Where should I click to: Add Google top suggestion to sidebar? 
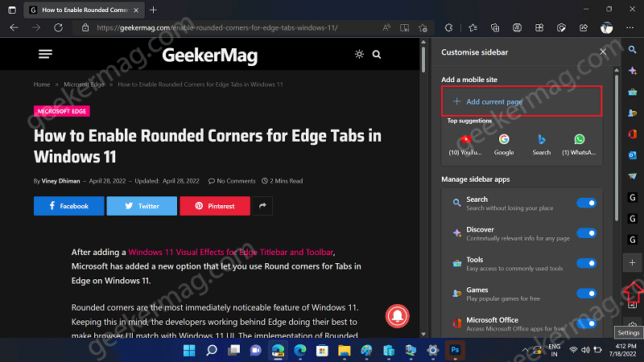click(x=504, y=145)
